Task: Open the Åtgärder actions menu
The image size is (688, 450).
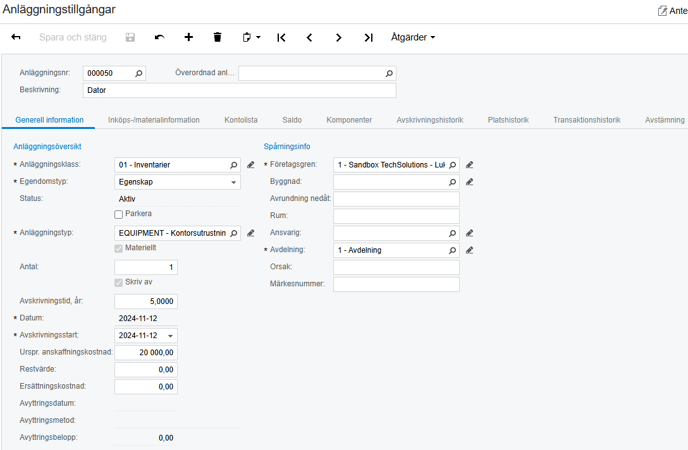Action: (413, 38)
